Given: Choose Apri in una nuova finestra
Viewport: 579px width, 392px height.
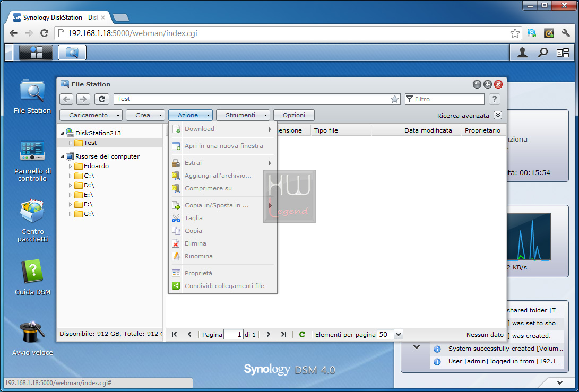Looking at the screenshot, I should click(x=223, y=146).
